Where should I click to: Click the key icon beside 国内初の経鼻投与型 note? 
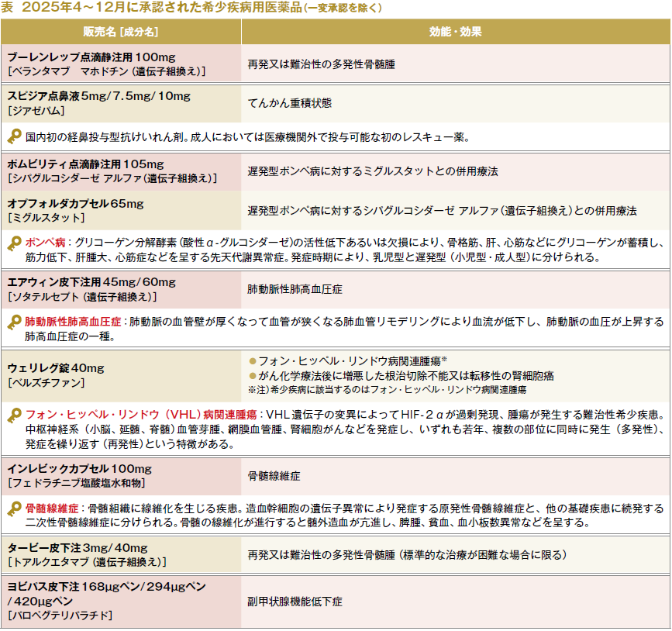(x=14, y=137)
